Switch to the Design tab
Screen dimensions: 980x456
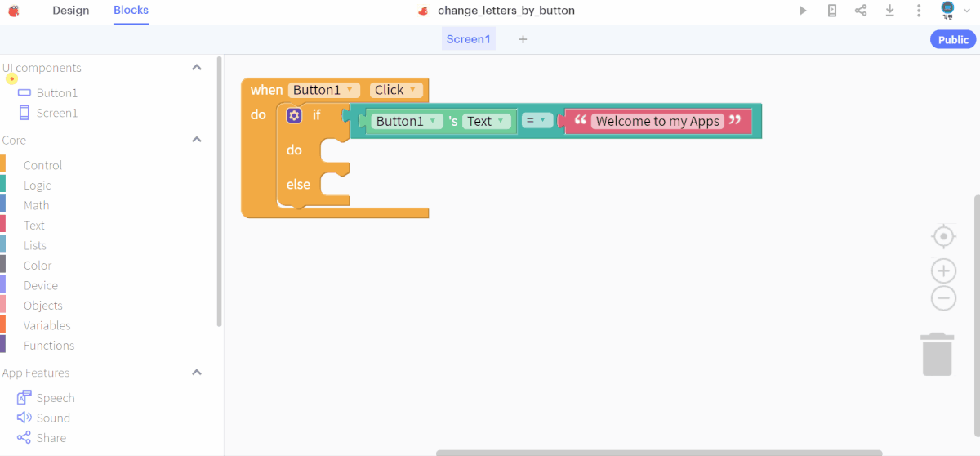click(x=71, y=11)
